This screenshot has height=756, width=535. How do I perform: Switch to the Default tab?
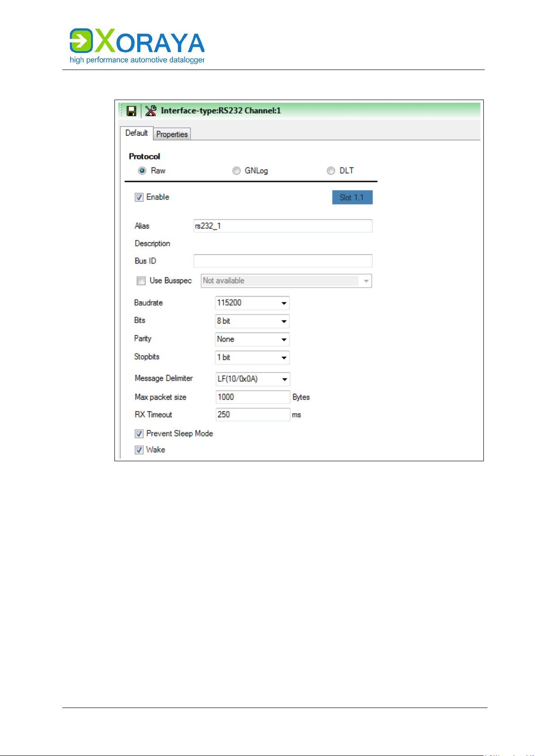coord(136,133)
